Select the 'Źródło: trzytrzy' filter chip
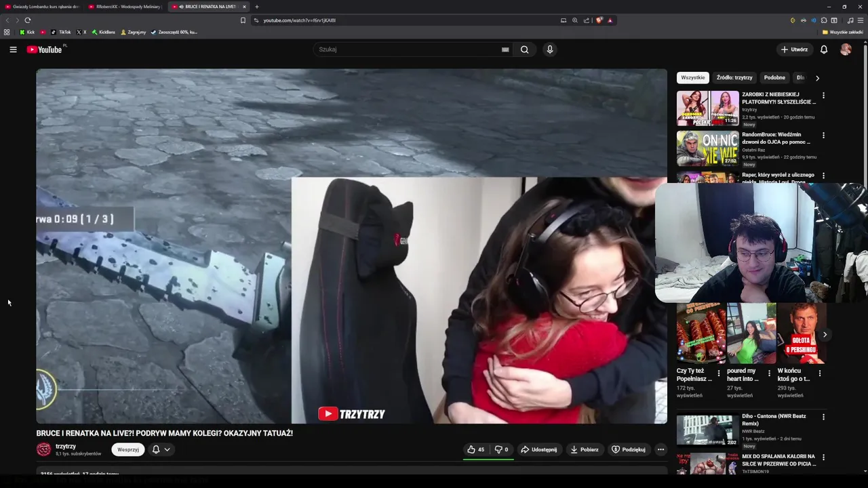Viewport: 868px width, 488px height. click(734, 78)
